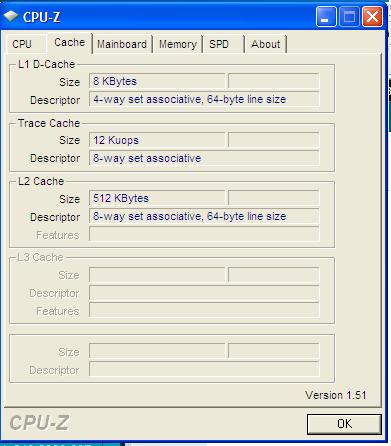Click the CPU-Z title bar icon
391x446 pixels.
[x=10, y=16]
